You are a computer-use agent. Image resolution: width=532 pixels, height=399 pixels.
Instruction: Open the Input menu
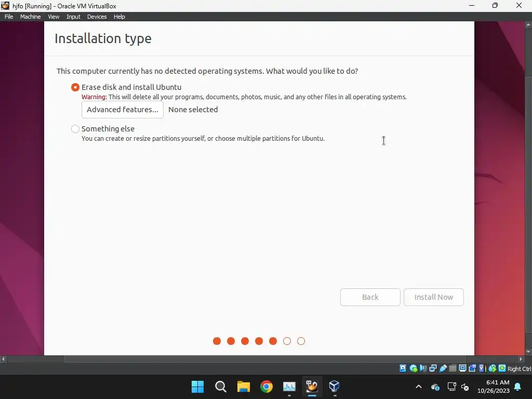point(73,17)
